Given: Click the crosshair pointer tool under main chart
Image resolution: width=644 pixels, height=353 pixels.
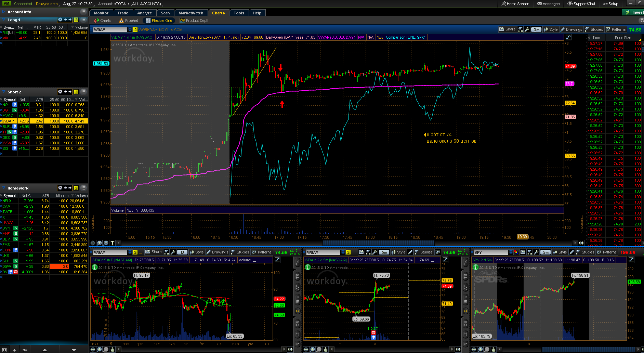Looking at the screenshot, I should (x=93, y=243).
